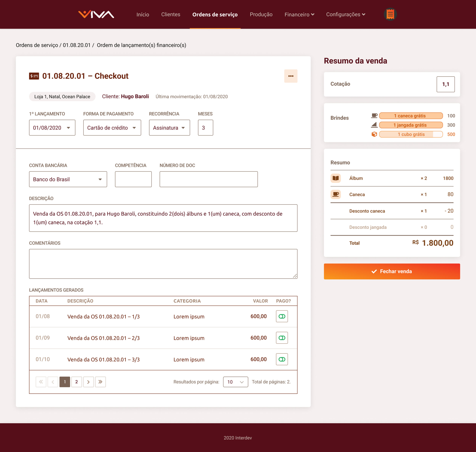
Task: Click the cubo box icon in Brindes
Action: tap(374, 134)
